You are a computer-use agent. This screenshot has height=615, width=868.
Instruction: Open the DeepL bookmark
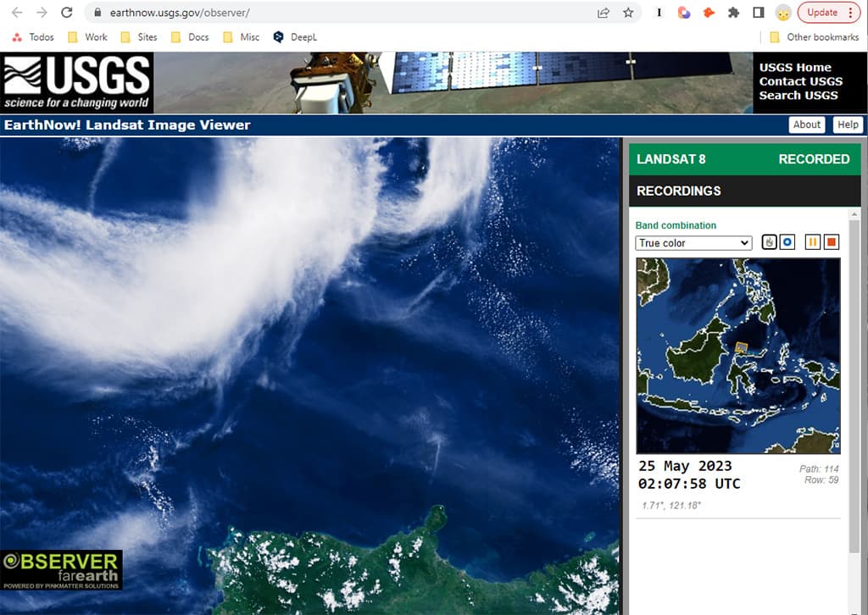[x=295, y=37]
